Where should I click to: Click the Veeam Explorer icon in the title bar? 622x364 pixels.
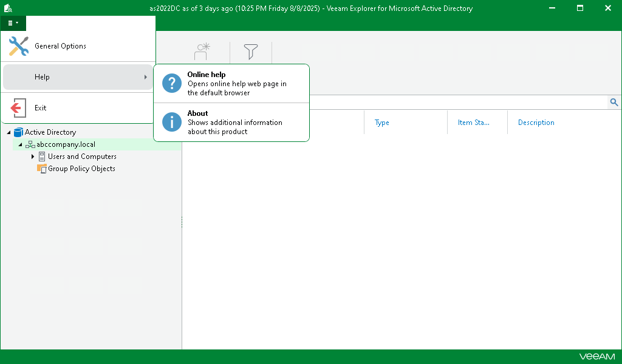click(8, 8)
